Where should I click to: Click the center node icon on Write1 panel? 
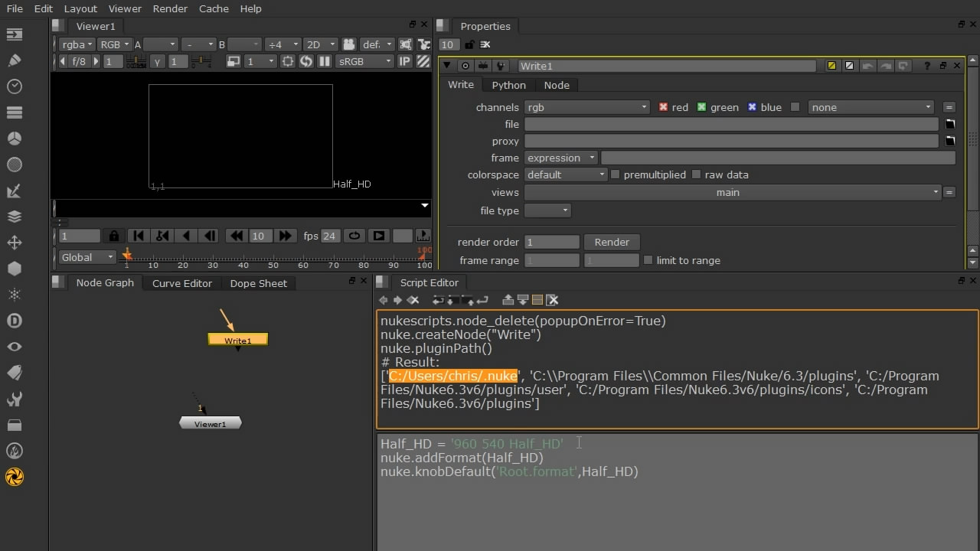coord(465,66)
